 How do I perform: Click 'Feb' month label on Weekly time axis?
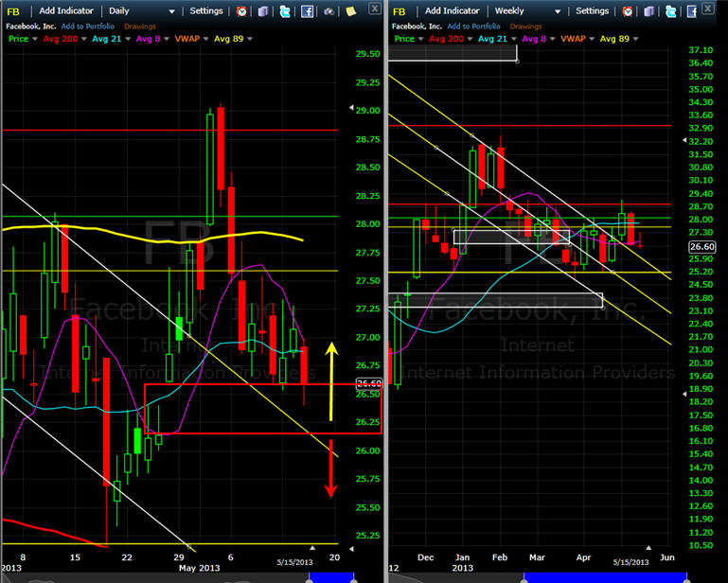(x=500, y=557)
